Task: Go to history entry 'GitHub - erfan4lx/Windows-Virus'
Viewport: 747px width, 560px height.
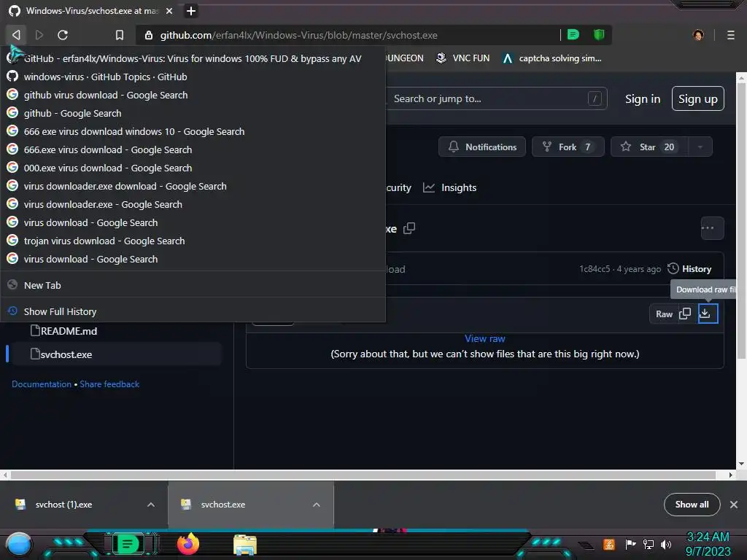Action: tap(193, 58)
